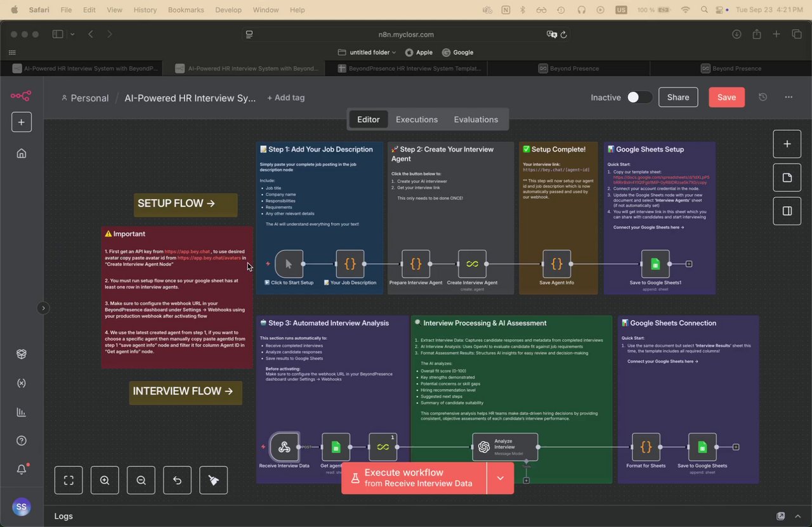The width and height of the screenshot is (812, 527).
Task: Open Safari downloads toolbar icon
Action: (x=737, y=34)
